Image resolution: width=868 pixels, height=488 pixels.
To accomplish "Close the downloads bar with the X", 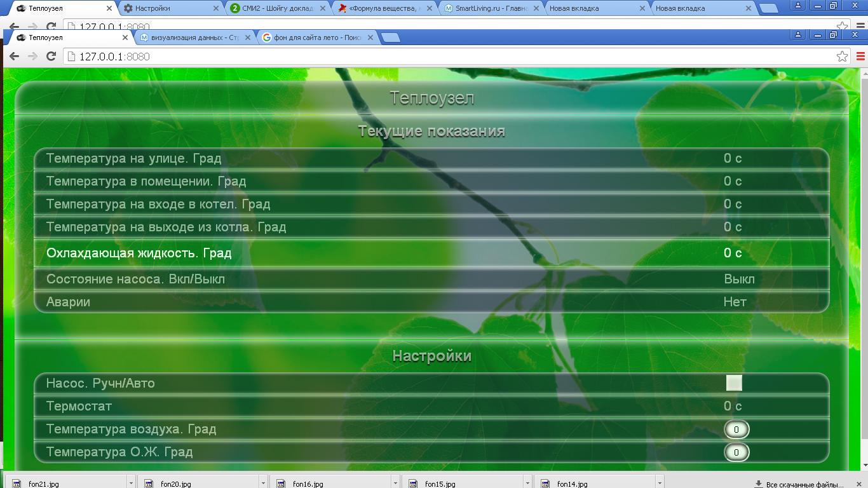I will pyautogui.click(x=860, y=484).
